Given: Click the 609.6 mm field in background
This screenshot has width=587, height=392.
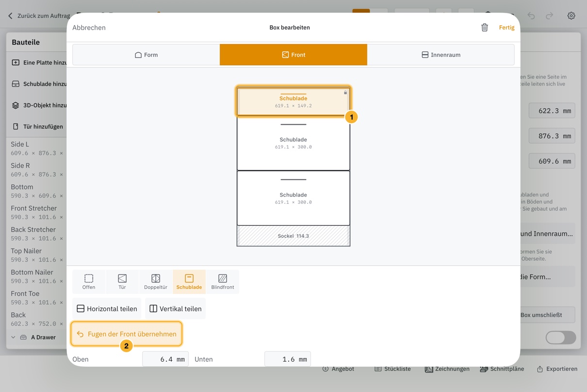Looking at the screenshot, I should (x=552, y=161).
